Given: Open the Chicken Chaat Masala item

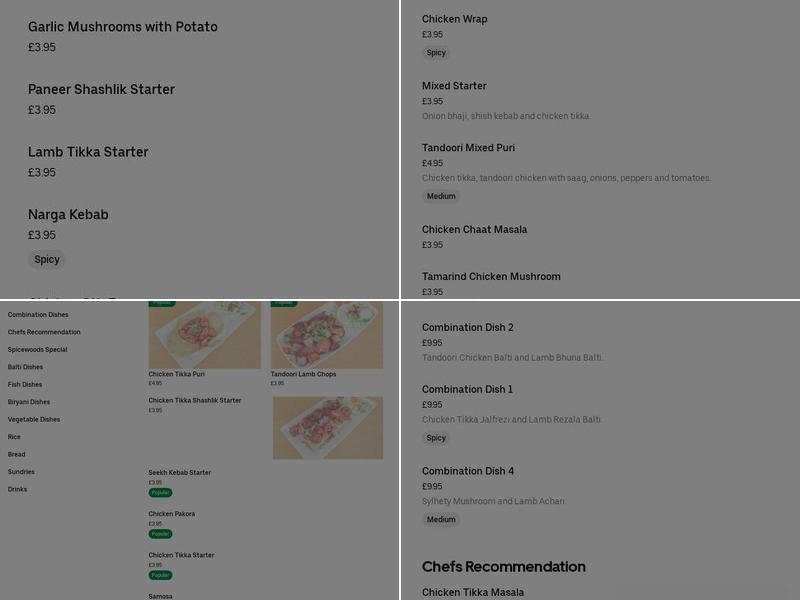Looking at the screenshot, I should coord(474,230).
